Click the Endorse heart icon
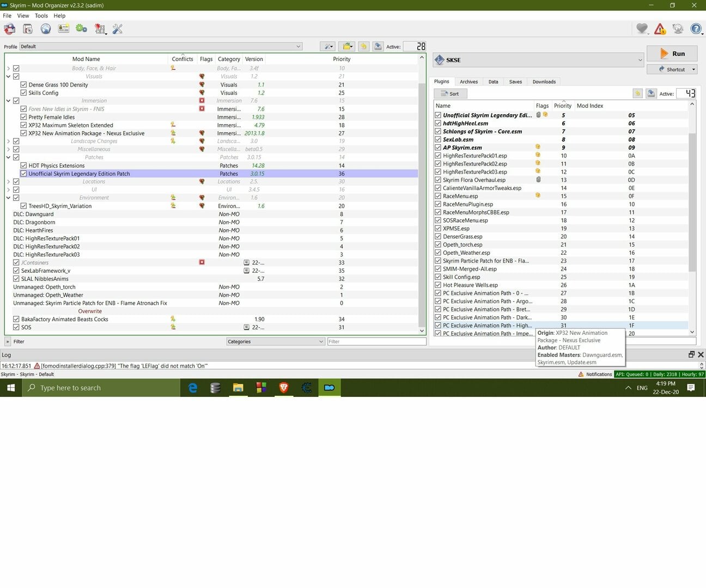The image size is (706, 588). [x=642, y=29]
